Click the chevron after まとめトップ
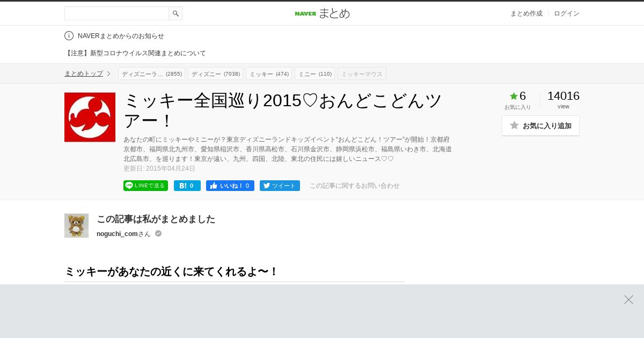 coord(108,74)
